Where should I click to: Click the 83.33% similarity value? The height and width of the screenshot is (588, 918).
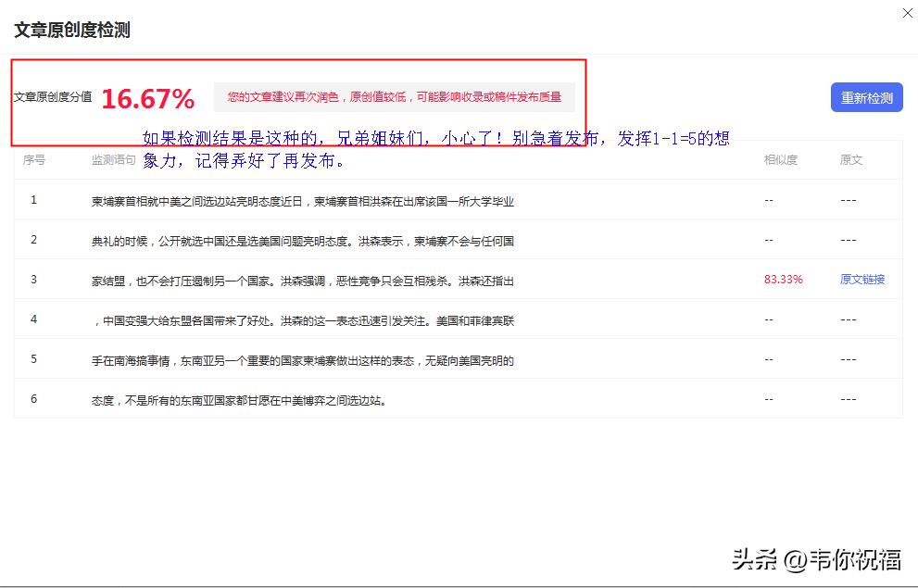coord(783,280)
